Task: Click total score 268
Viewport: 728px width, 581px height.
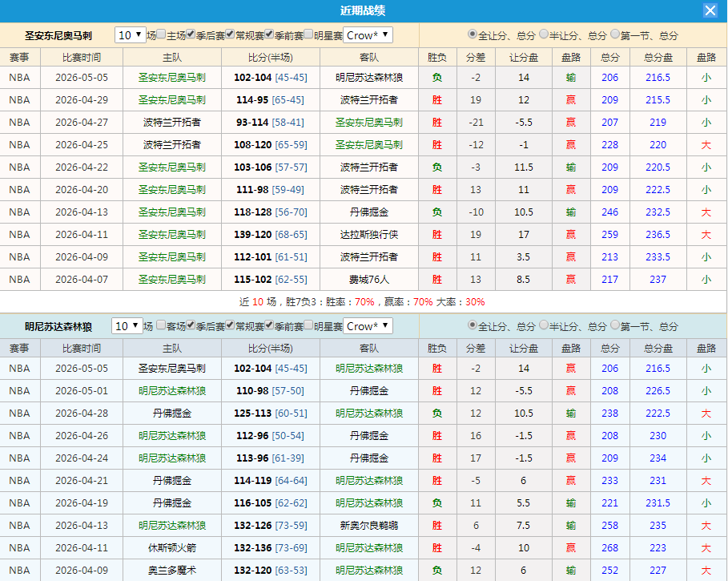Action: click(609, 548)
